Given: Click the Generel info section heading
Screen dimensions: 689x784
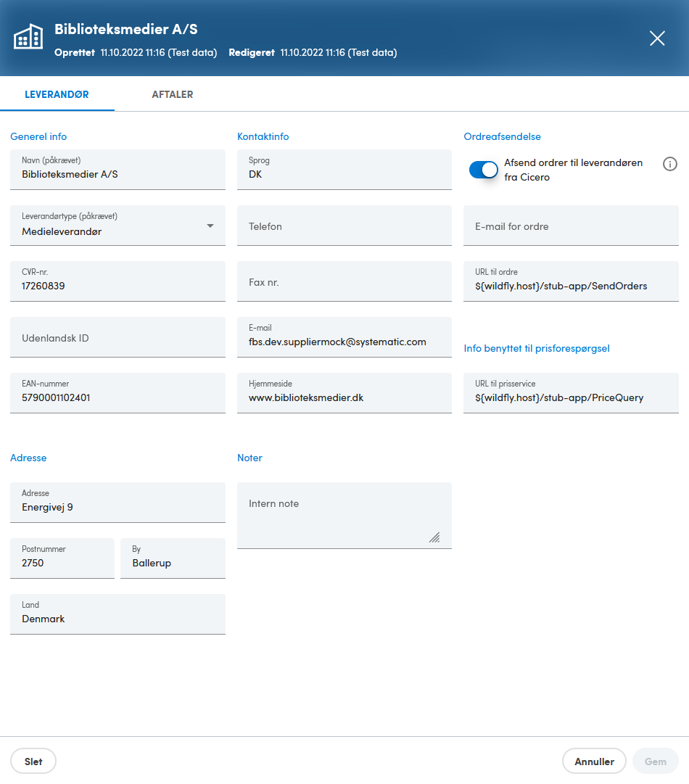Looking at the screenshot, I should pyautogui.click(x=38, y=136).
